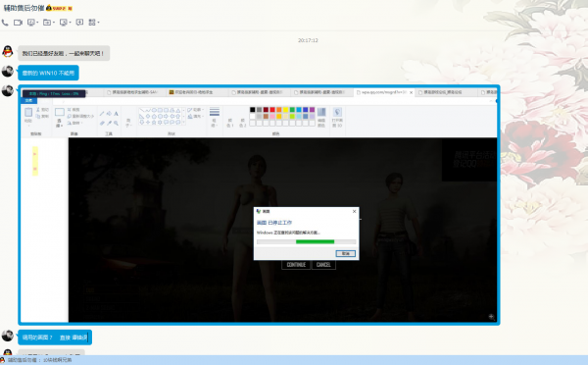This screenshot has height=365, width=588.
Task: Open the screen share dropdown arrow
Action: pyautogui.click(x=37, y=23)
